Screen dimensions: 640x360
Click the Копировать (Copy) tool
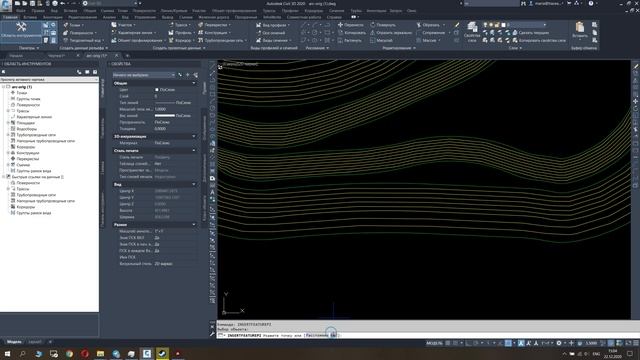352,33
